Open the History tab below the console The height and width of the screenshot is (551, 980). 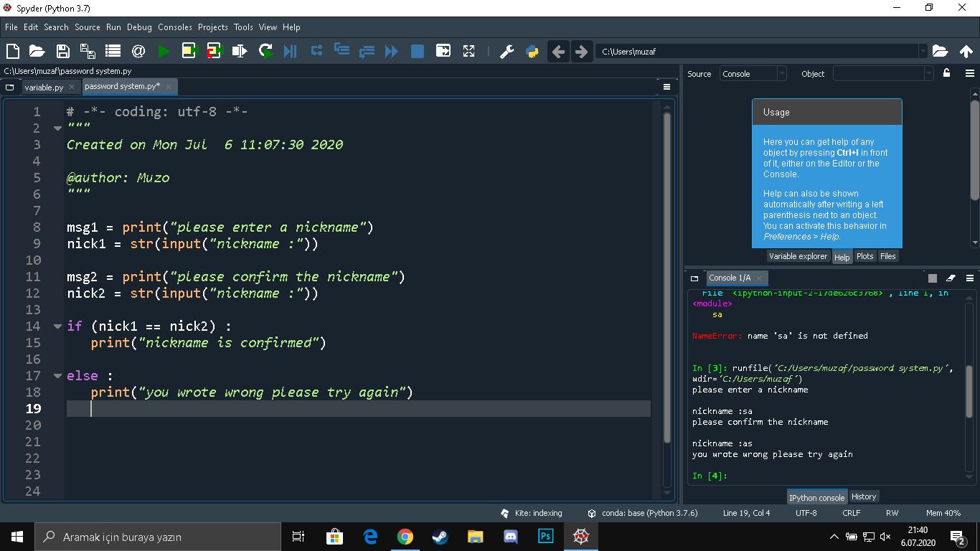click(863, 496)
